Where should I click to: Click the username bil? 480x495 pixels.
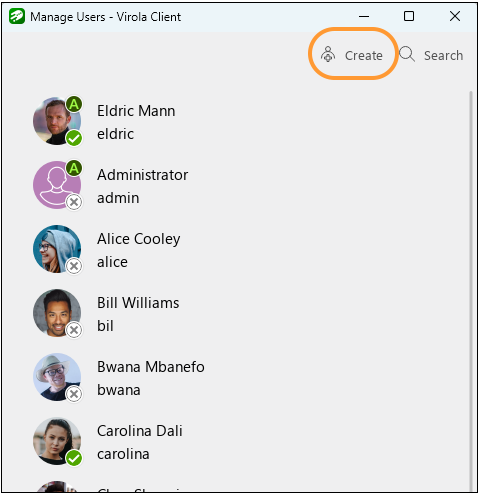point(105,326)
